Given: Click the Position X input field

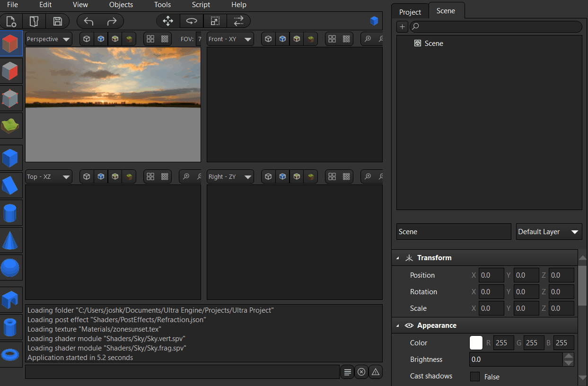Looking at the screenshot, I should coord(491,275).
